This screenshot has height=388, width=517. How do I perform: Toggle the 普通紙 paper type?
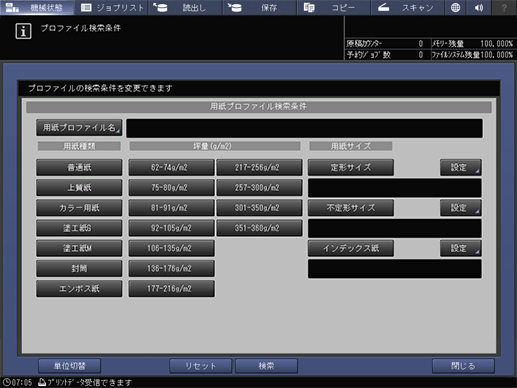pos(79,167)
